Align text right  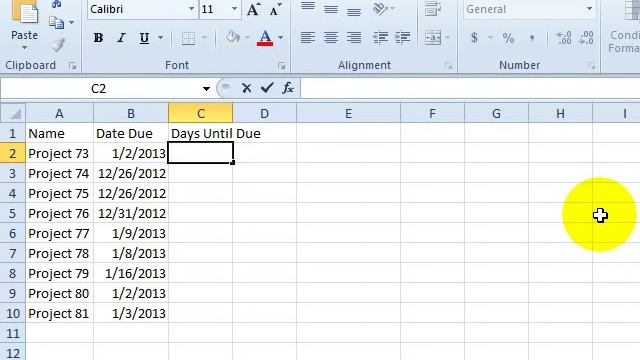(x=354, y=38)
